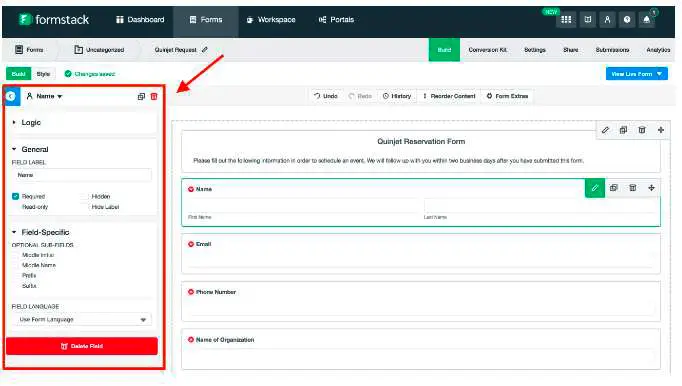
Task: Select the green Build tab in subnav
Action: pos(444,50)
